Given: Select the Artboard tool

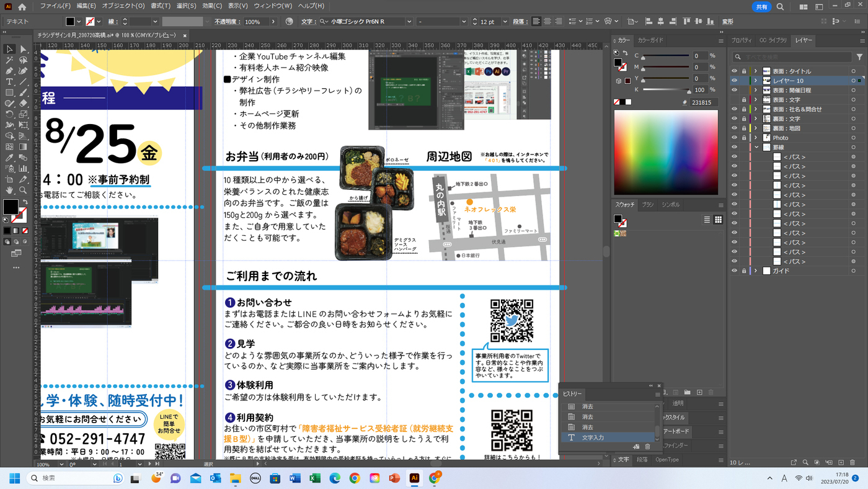Looking at the screenshot, I should [x=10, y=179].
